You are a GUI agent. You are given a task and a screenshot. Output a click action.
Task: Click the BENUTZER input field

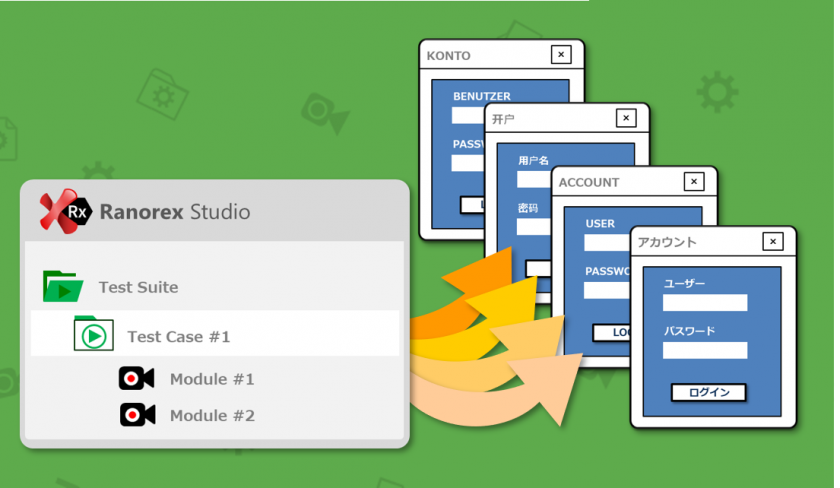pyautogui.click(x=469, y=116)
